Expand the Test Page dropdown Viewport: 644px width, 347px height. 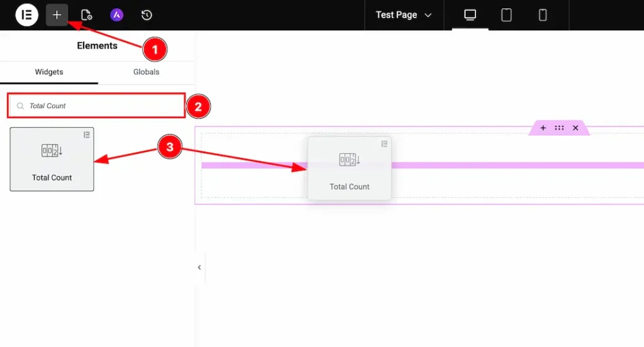click(x=403, y=15)
